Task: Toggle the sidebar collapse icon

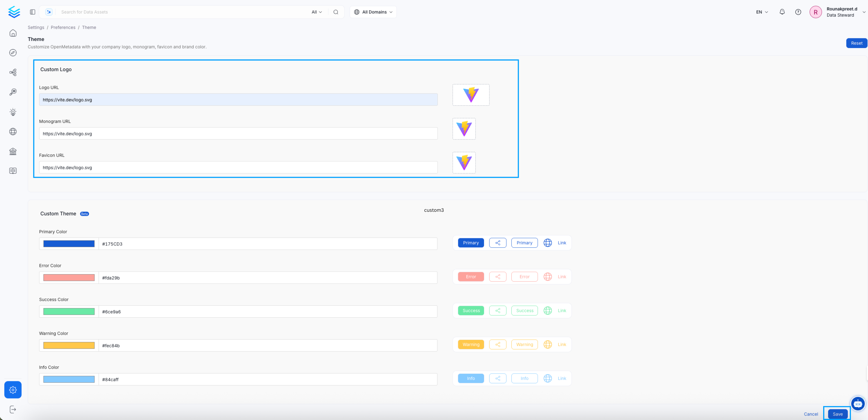Action: (x=32, y=12)
